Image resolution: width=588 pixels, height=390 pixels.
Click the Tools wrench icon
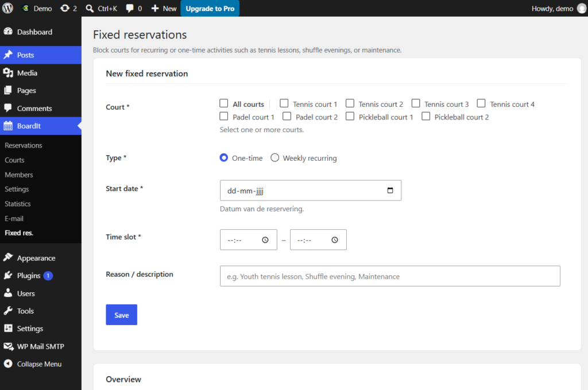point(8,311)
